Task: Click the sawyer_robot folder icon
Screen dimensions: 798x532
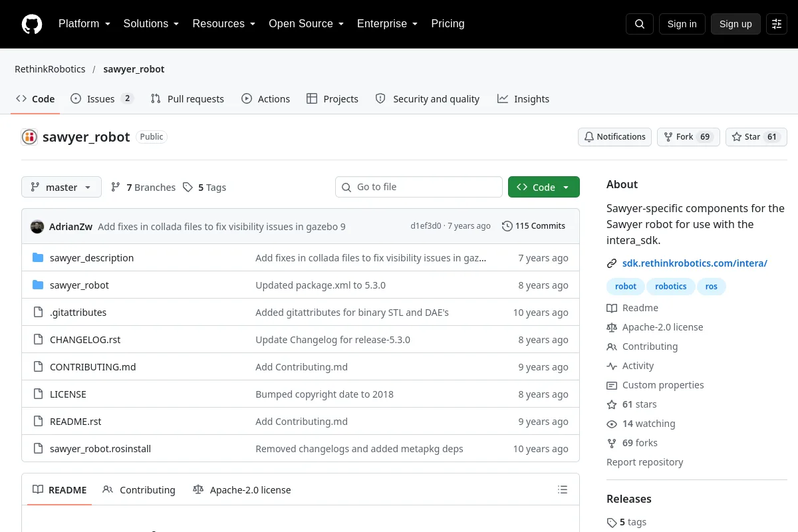Action: point(38,285)
